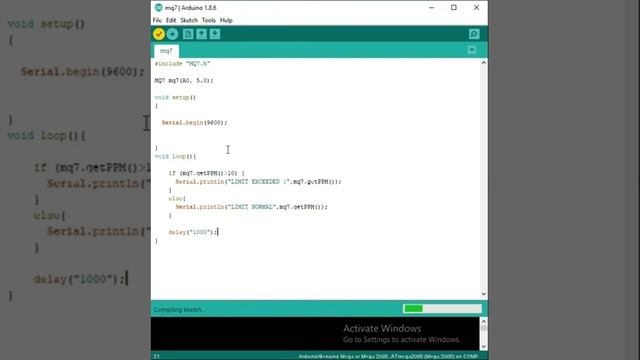Close the Arduino window
The height and width of the screenshot is (360, 640).
point(476,7)
